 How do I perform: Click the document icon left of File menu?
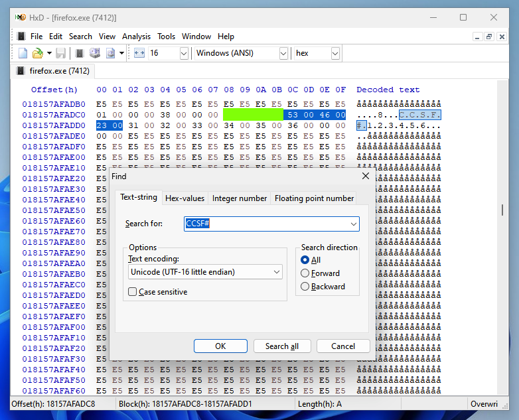coord(21,36)
